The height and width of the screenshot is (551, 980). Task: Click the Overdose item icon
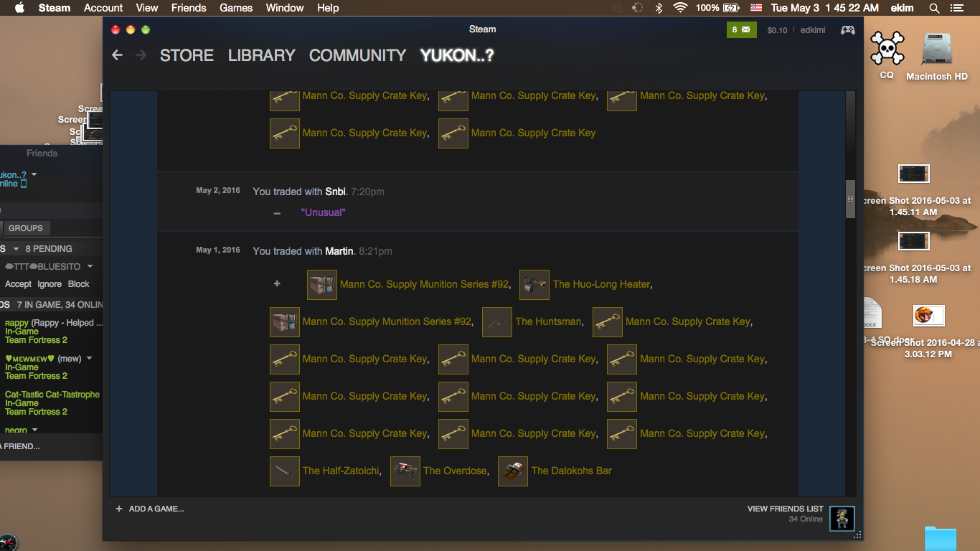point(405,471)
